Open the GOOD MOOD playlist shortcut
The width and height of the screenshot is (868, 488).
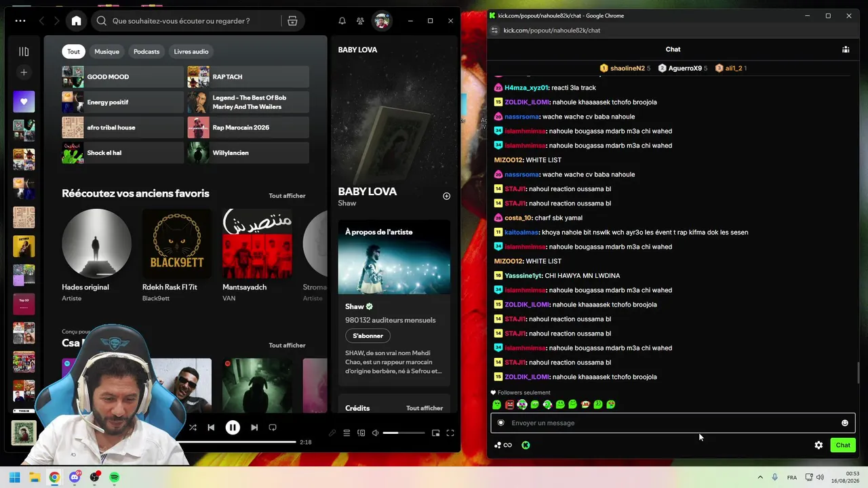coord(123,77)
